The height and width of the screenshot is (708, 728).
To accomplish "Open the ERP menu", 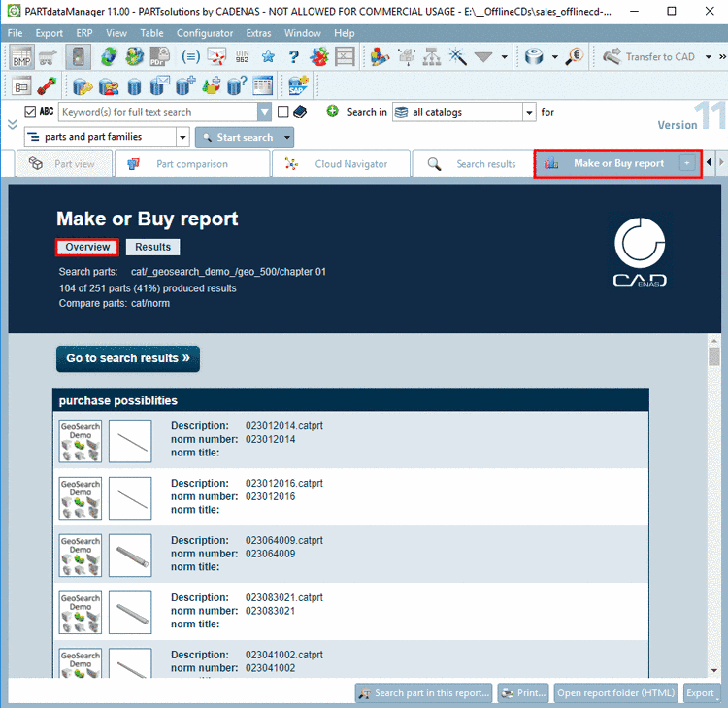I will click(x=84, y=33).
